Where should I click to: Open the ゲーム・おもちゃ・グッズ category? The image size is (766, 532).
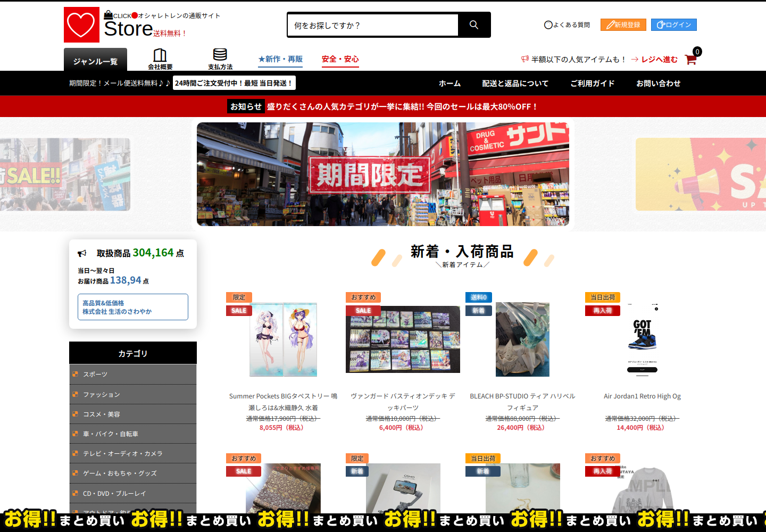click(x=133, y=473)
